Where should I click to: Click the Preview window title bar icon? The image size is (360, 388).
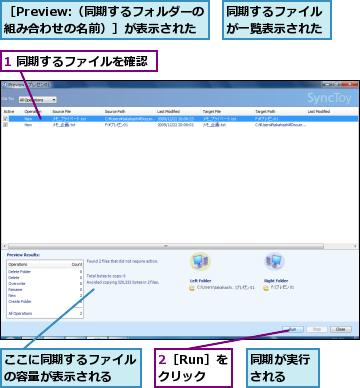pyautogui.click(x=4, y=85)
